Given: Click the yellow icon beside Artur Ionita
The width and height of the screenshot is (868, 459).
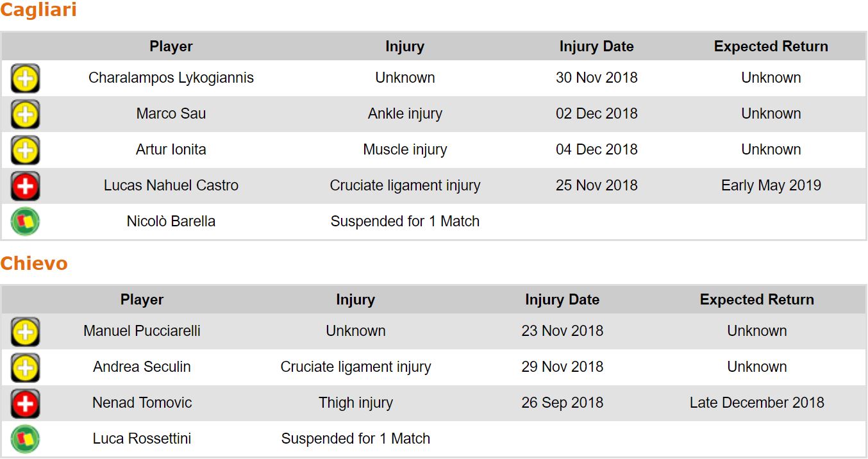Looking at the screenshot, I should coord(25,151).
